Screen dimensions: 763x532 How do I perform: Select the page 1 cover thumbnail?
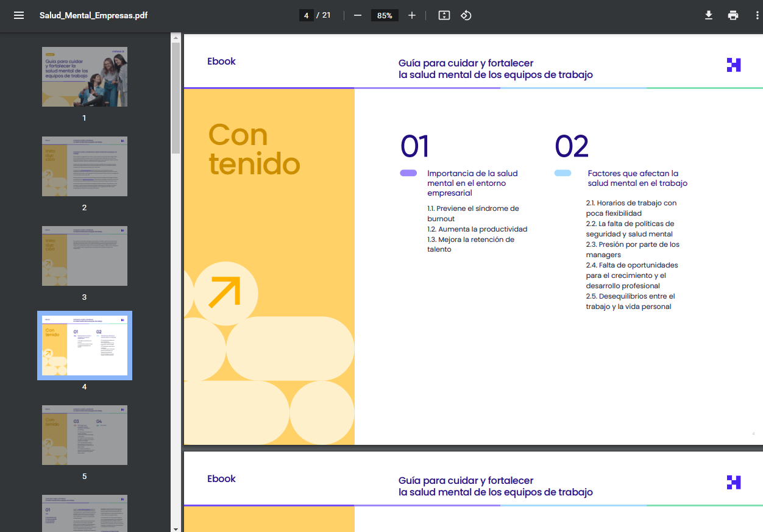[x=84, y=77]
